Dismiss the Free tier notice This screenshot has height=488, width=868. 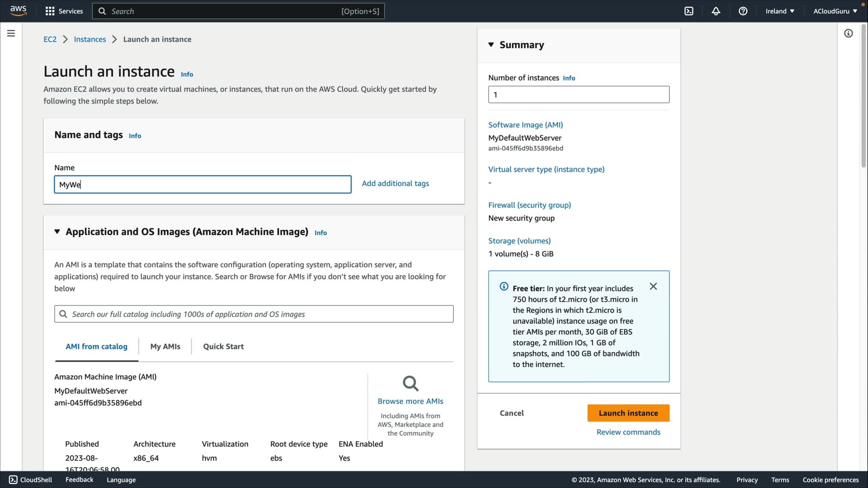[653, 286]
